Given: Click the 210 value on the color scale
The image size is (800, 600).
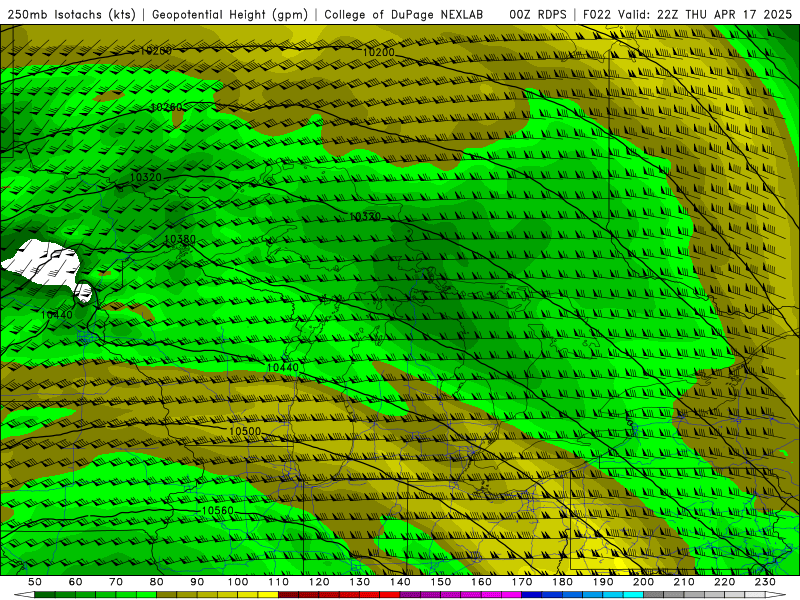Looking at the screenshot, I should [684, 582].
